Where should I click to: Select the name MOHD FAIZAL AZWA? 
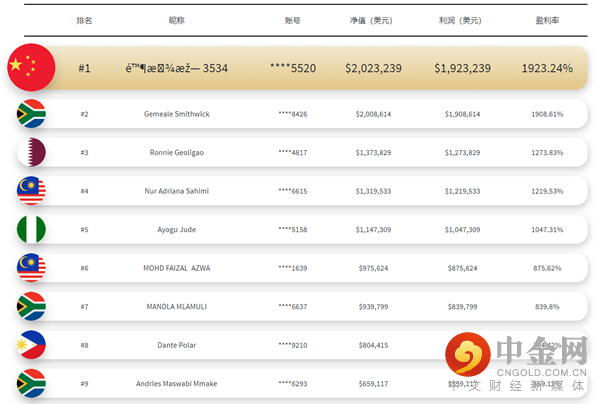tap(177, 268)
